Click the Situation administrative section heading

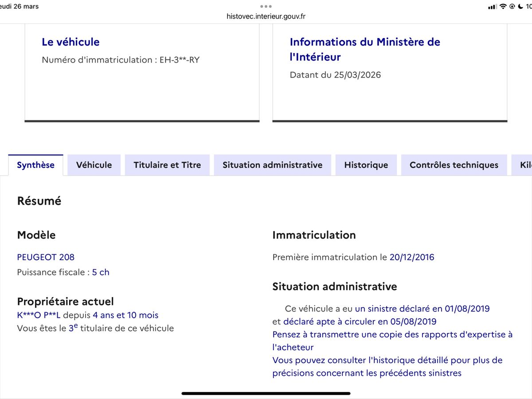pyautogui.click(x=334, y=286)
